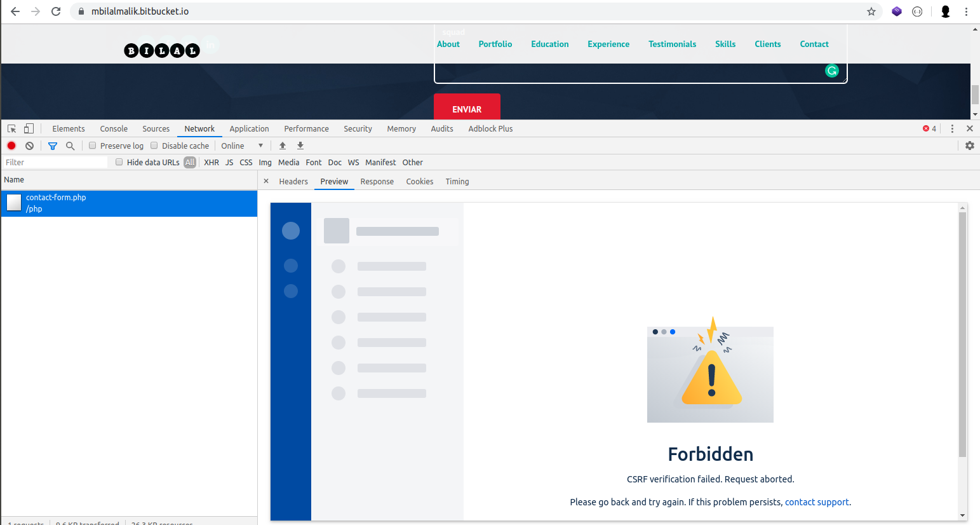Screen dimensions: 980x525
Task: Switch to the Console tab
Action: 114,128
